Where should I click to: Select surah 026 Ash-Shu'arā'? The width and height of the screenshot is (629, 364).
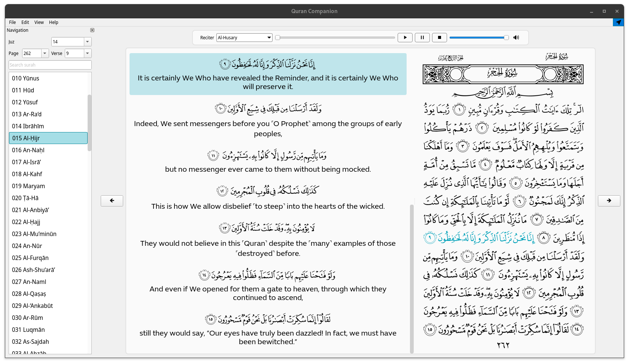48,270
